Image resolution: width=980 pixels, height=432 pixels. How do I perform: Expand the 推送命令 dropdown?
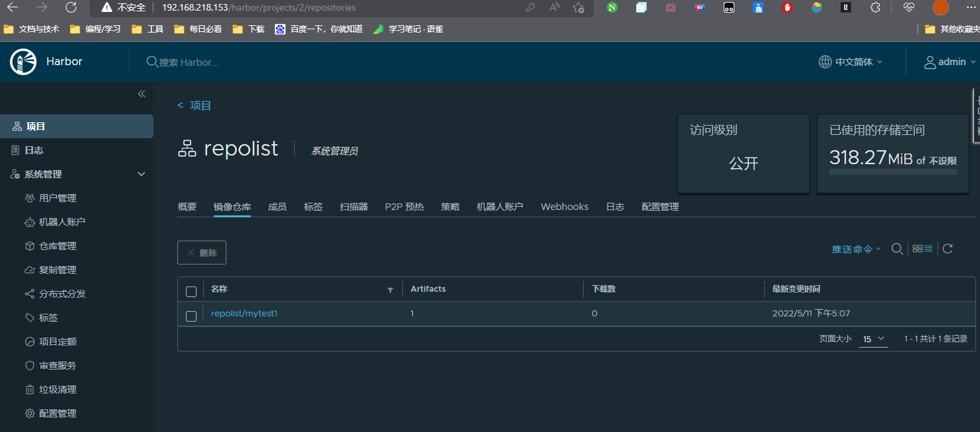pos(857,249)
